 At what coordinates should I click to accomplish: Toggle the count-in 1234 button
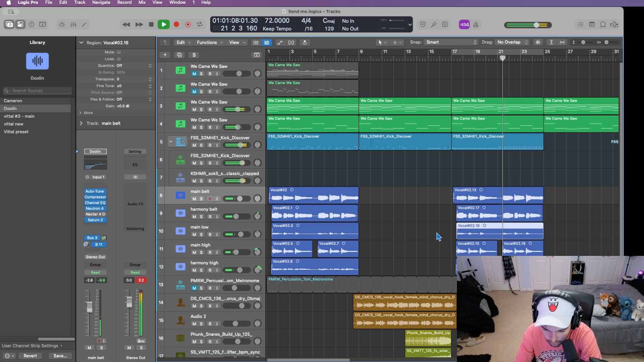464,24
